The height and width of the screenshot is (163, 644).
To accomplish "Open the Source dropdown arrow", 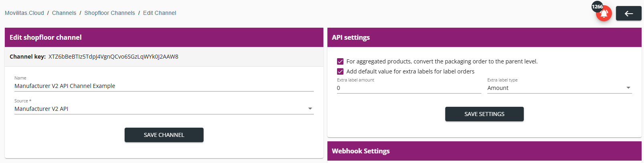I will [310, 109].
